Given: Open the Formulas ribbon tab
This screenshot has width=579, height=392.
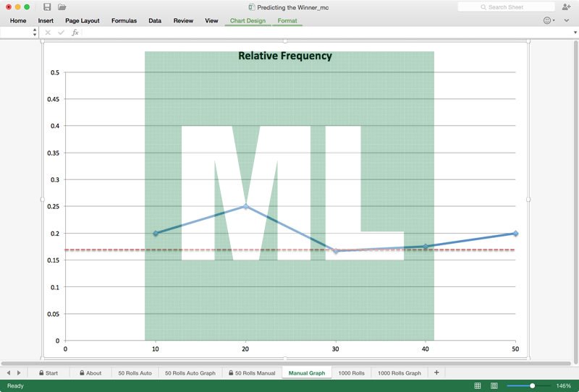Looking at the screenshot, I should tap(124, 20).
